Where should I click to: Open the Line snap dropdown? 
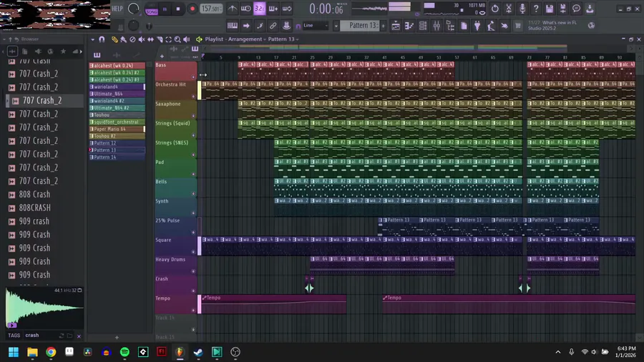pos(316,26)
